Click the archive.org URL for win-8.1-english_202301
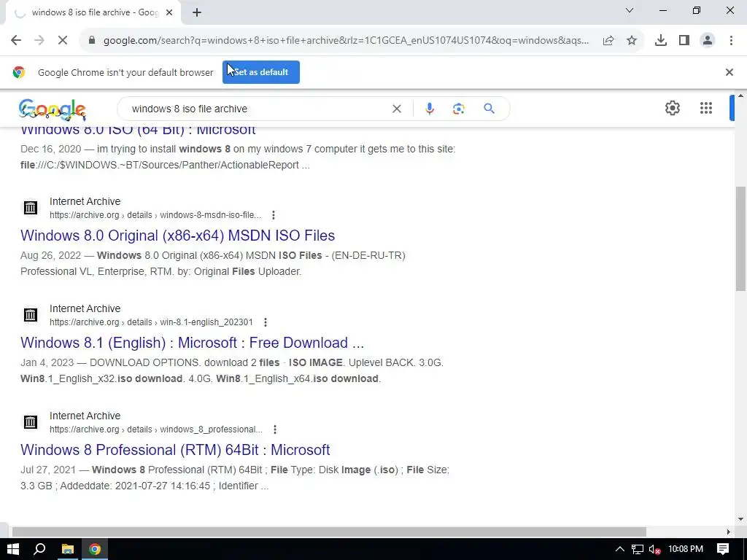Image resolution: width=747 pixels, height=560 pixels. (151, 322)
